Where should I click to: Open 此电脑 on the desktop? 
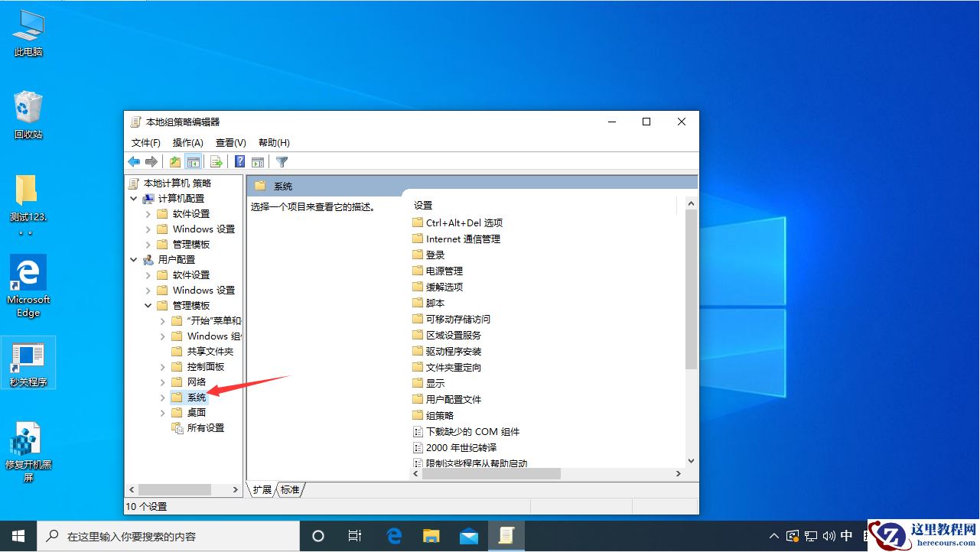[28, 27]
